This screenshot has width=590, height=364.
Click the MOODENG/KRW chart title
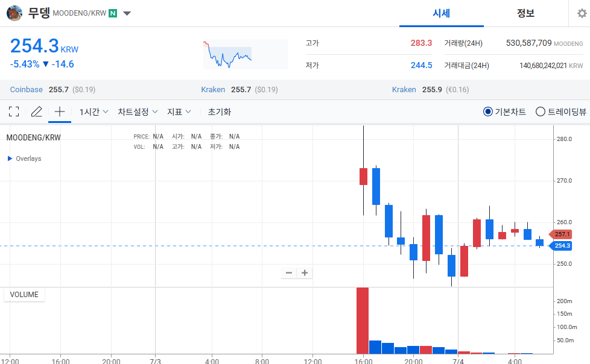pos(34,137)
